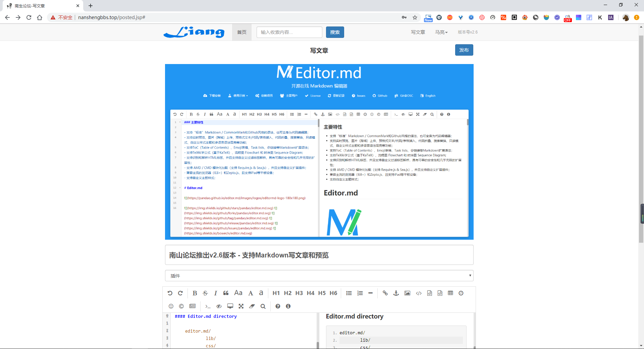The width and height of the screenshot is (644, 349).
Task: Open saved password key icon in address bar
Action: point(404,17)
